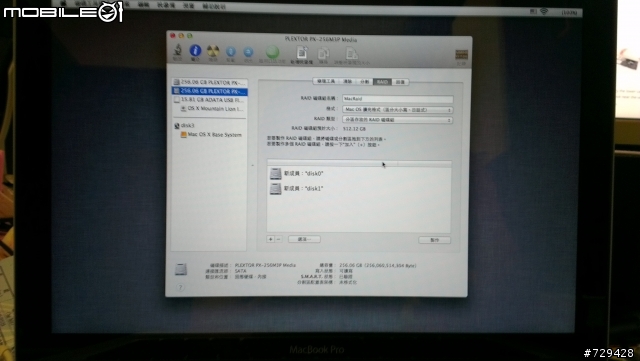Click the PLEXTOR PX-256M3P Media description in the info footer

tap(265, 265)
